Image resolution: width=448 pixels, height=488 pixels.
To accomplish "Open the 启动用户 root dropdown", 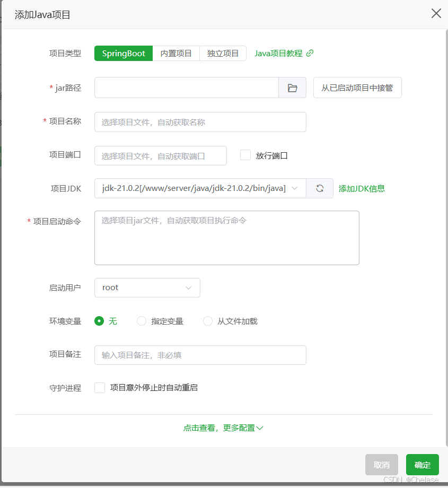I will pyautogui.click(x=147, y=287).
